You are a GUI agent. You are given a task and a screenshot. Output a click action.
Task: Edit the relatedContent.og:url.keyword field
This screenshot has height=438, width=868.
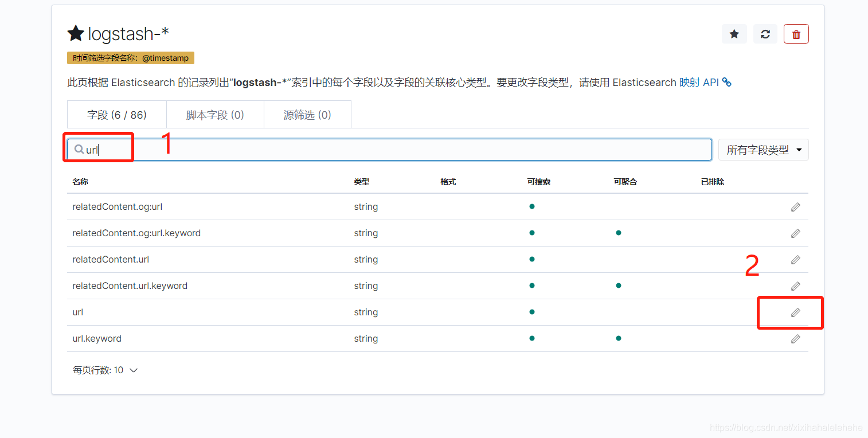pos(795,233)
